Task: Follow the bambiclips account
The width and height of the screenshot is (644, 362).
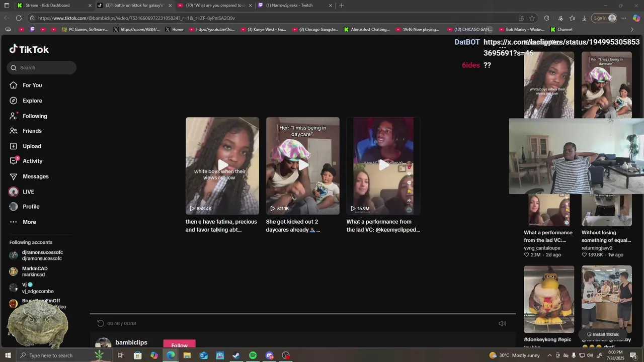Action: pyautogui.click(x=179, y=344)
